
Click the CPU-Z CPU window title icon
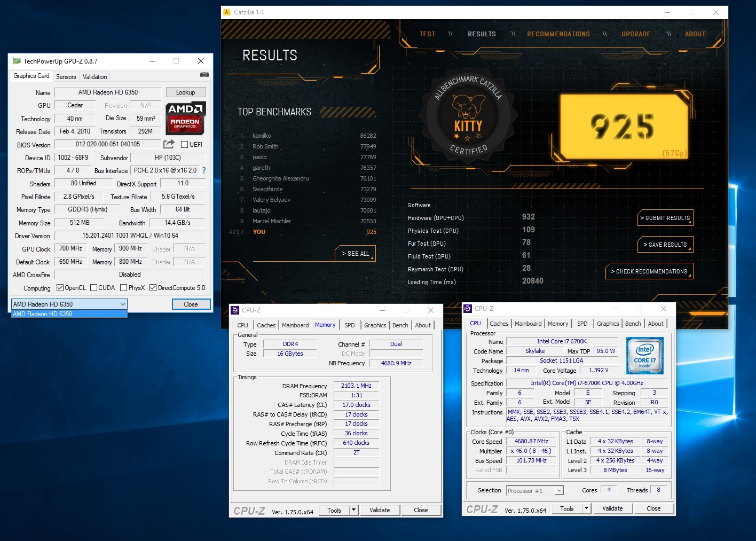(x=468, y=309)
